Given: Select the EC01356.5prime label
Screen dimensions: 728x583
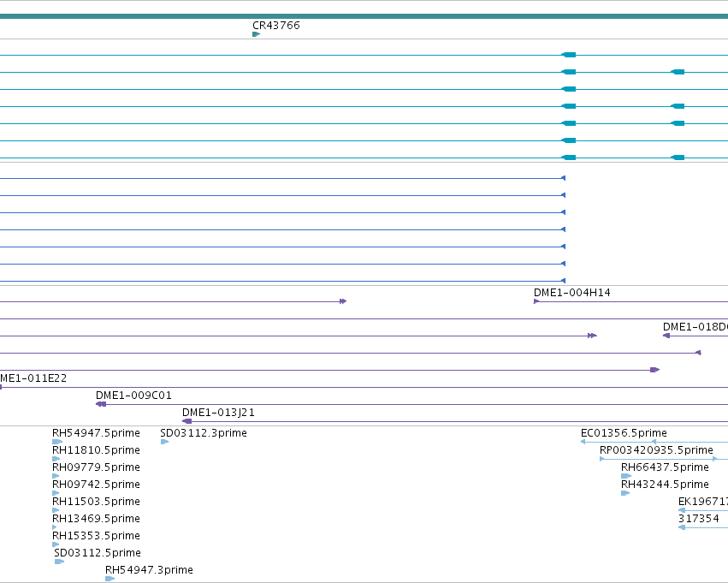Looking at the screenshot, I should (x=624, y=433).
